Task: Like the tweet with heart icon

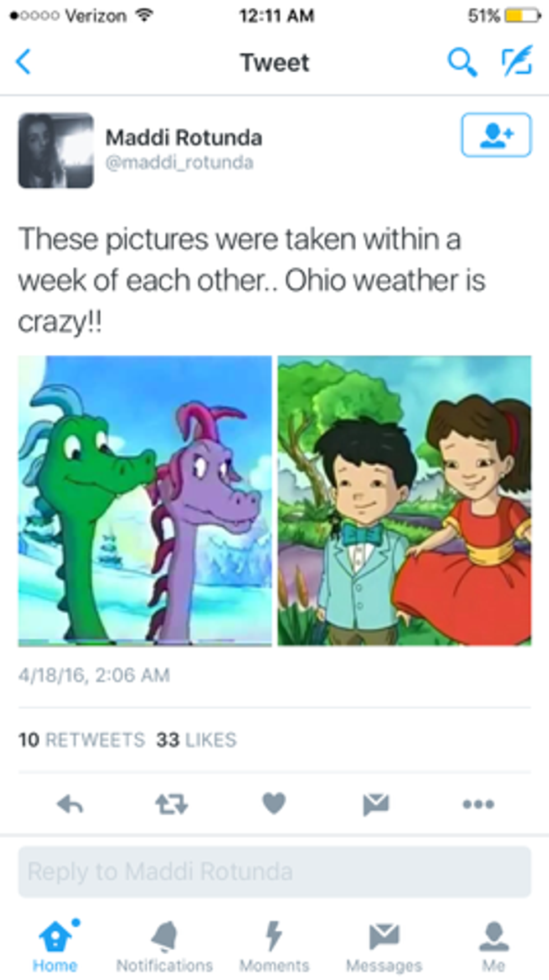Action: [274, 804]
